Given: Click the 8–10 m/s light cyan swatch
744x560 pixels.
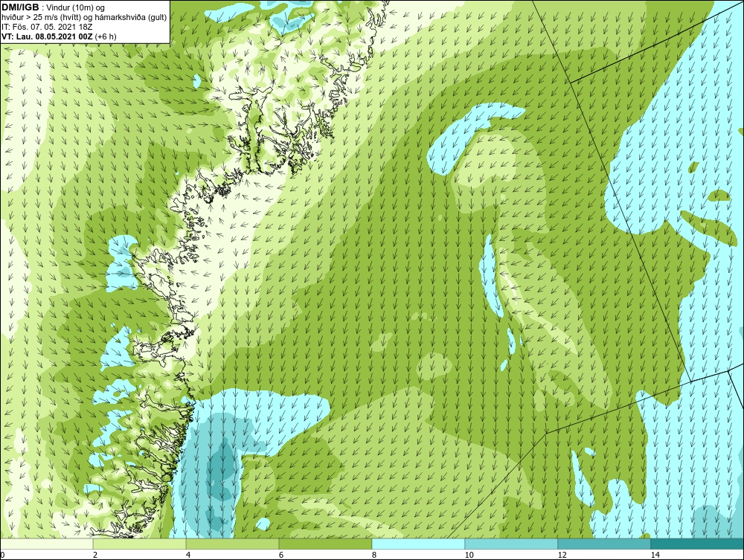Looking at the screenshot, I should coord(418,544).
